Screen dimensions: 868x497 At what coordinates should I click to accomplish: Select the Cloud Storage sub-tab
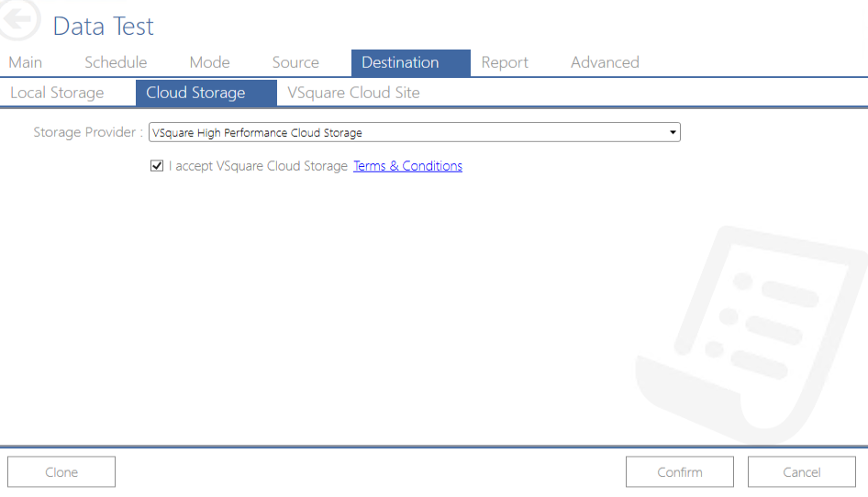206,93
